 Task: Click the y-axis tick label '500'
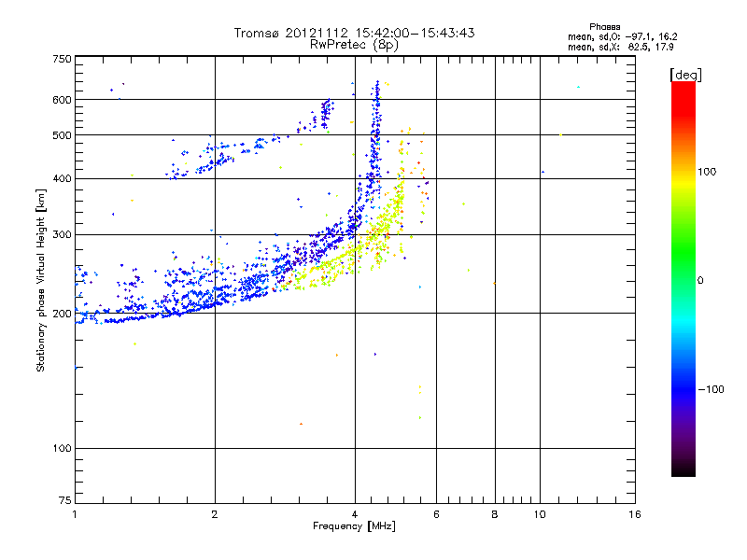pos(62,135)
